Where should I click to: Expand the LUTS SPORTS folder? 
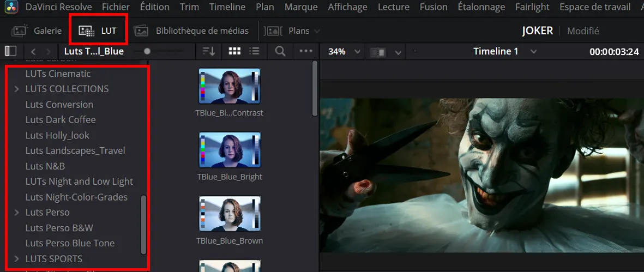click(17, 259)
